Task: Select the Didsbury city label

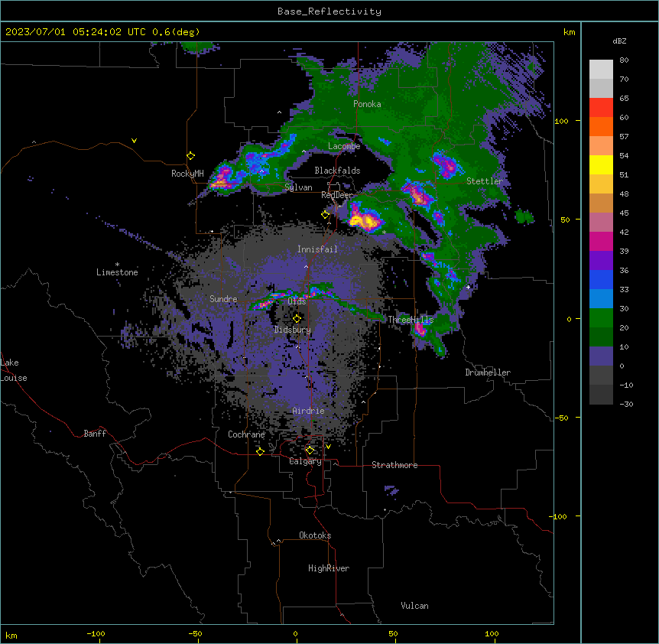Action: (293, 330)
